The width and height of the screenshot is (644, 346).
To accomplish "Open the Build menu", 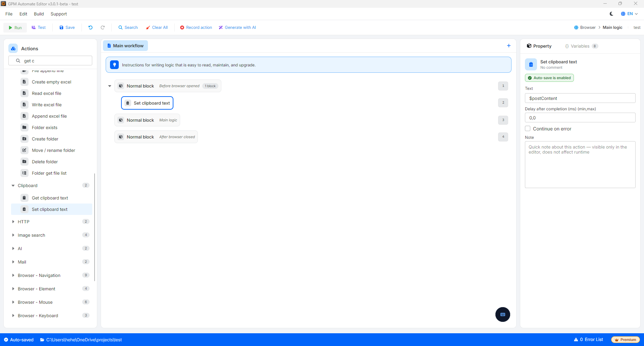I will (x=39, y=14).
